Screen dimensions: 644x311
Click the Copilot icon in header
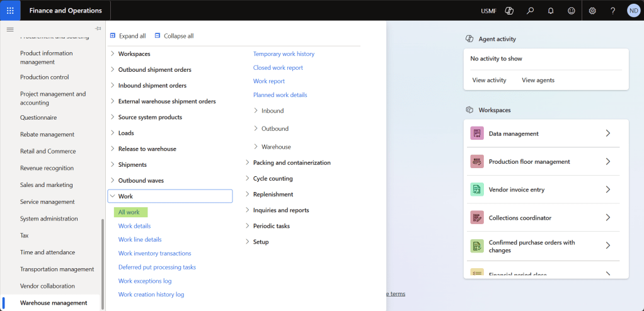(510, 11)
